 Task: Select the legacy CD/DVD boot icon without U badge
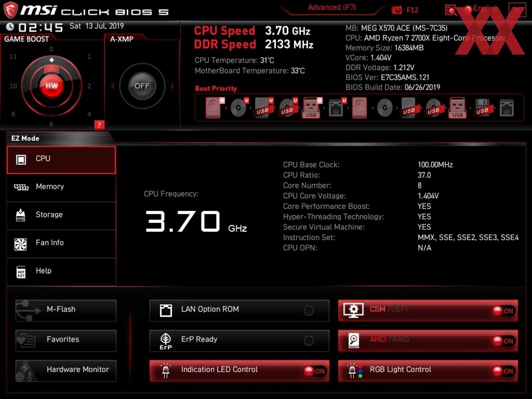[x=385, y=108]
